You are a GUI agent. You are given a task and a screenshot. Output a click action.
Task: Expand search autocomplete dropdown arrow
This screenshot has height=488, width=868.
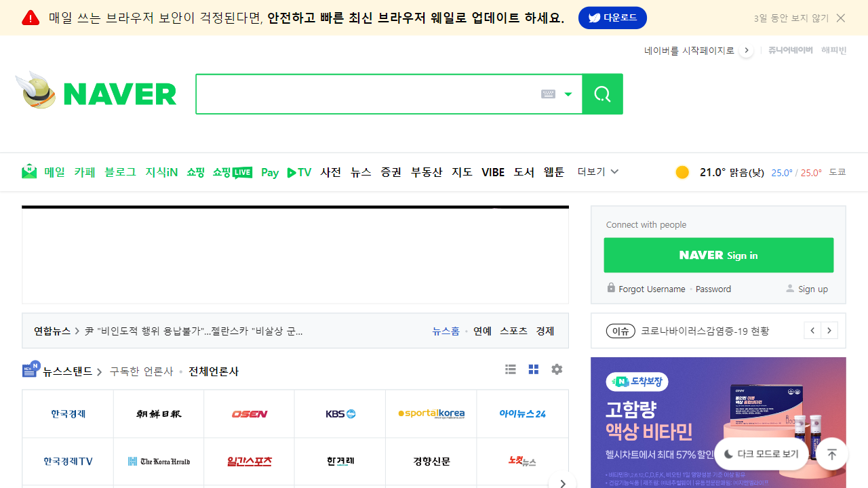pyautogui.click(x=568, y=94)
